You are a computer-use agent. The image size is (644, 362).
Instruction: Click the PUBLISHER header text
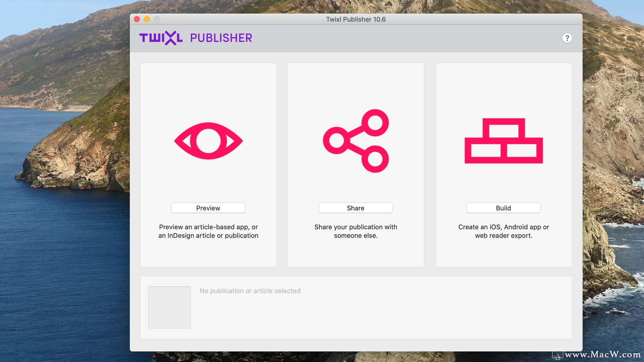tap(221, 38)
